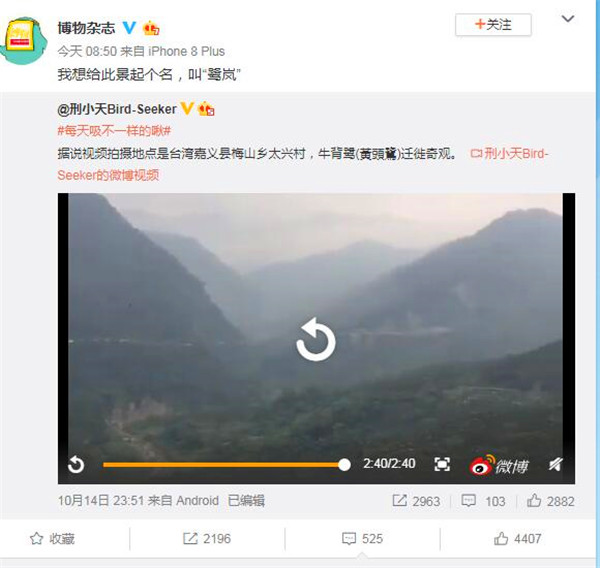Open original post comments icon 103
Image resolution: width=600 pixels, height=568 pixels.
click(x=483, y=501)
